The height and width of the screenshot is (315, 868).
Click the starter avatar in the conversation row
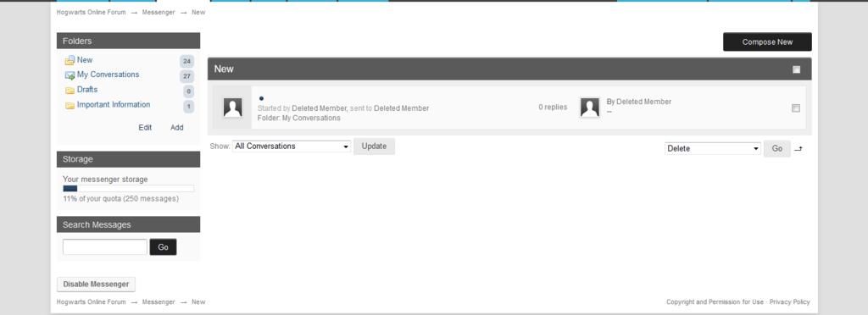pos(232,108)
